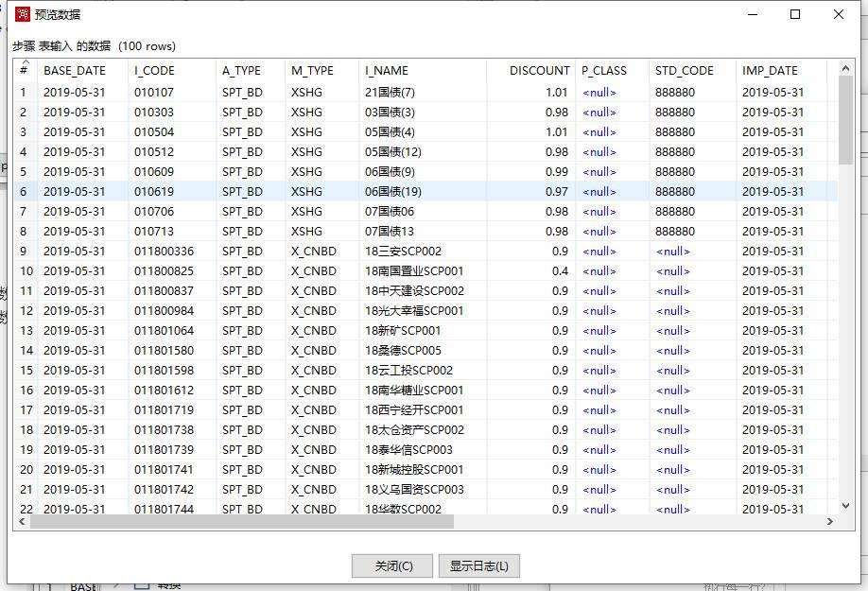
Task: Click the vertical scrollbar up arrow
Action: pos(845,69)
